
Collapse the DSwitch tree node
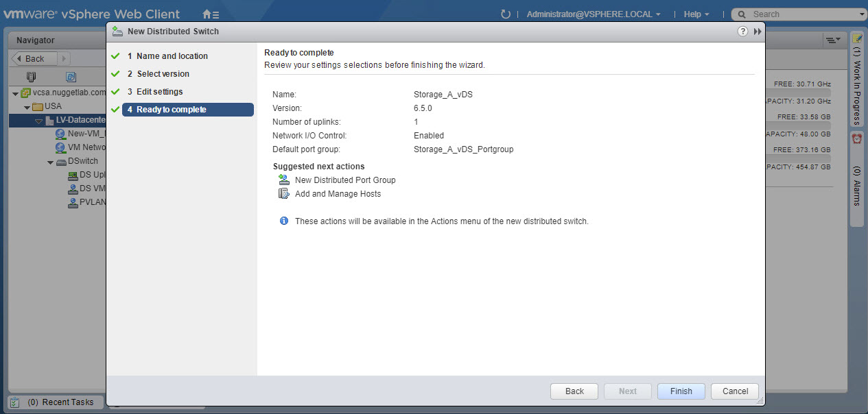[x=51, y=162]
